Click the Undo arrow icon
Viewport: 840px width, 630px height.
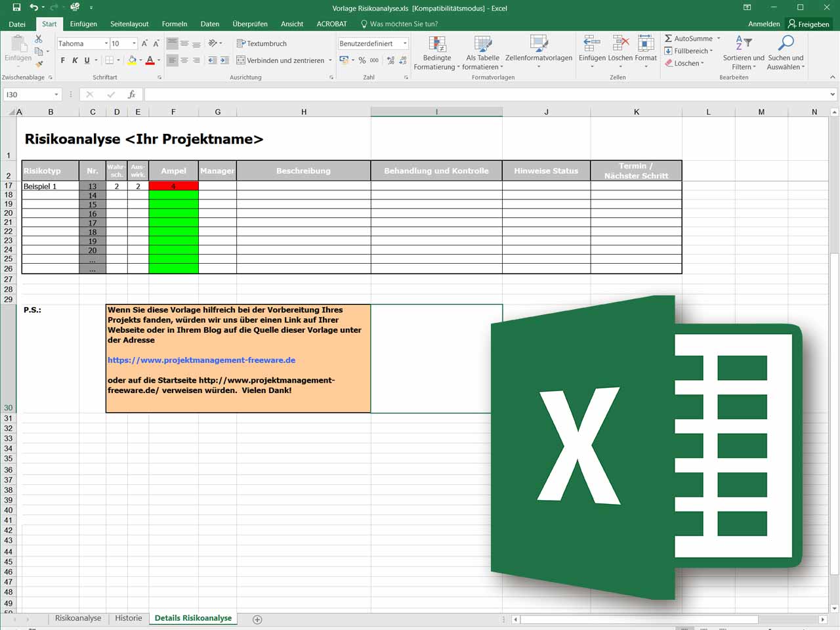pos(34,7)
